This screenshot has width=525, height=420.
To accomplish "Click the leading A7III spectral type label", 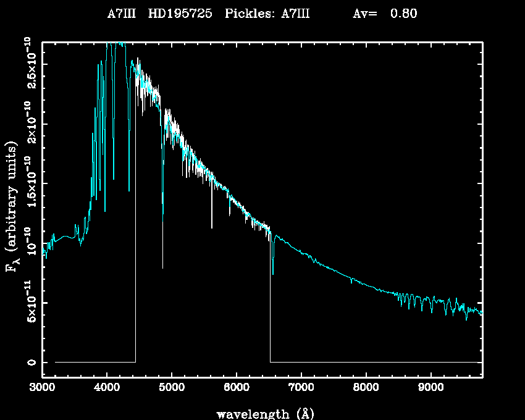I will coord(122,14).
